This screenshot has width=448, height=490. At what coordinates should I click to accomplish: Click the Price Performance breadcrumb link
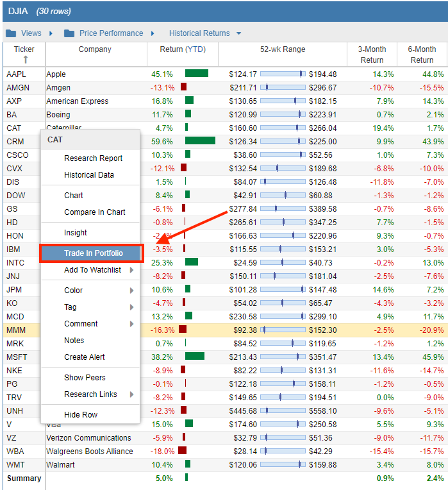point(111,33)
